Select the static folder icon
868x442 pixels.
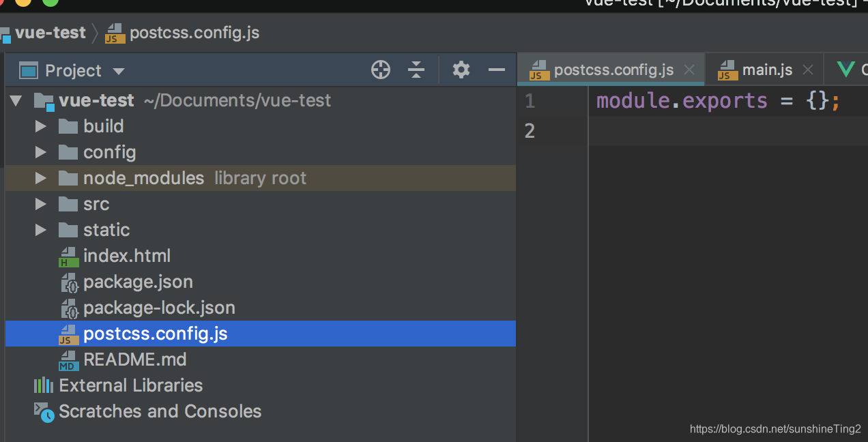coord(68,230)
